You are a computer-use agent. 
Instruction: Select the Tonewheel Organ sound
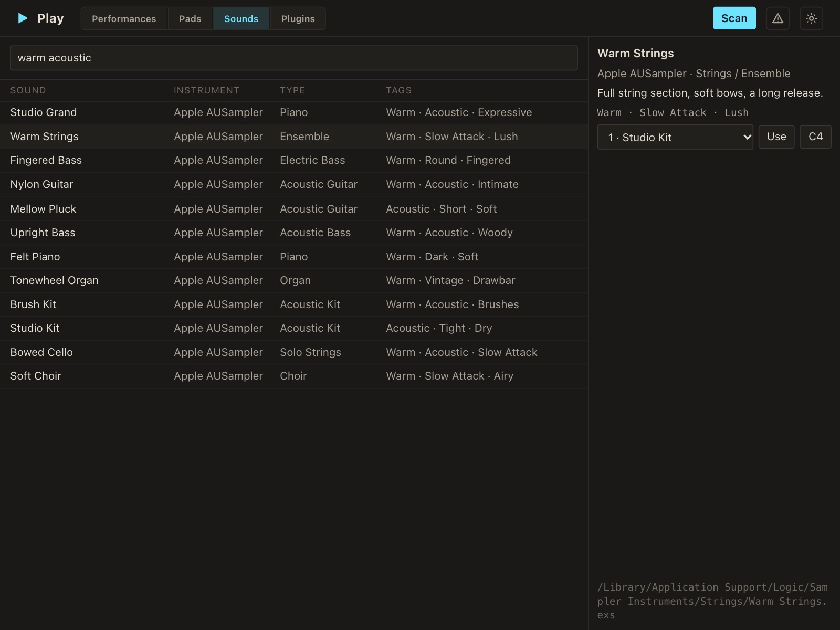[294, 280]
